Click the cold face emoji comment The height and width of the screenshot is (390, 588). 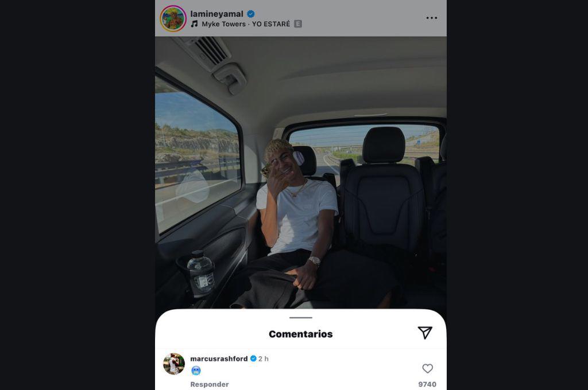click(196, 371)
